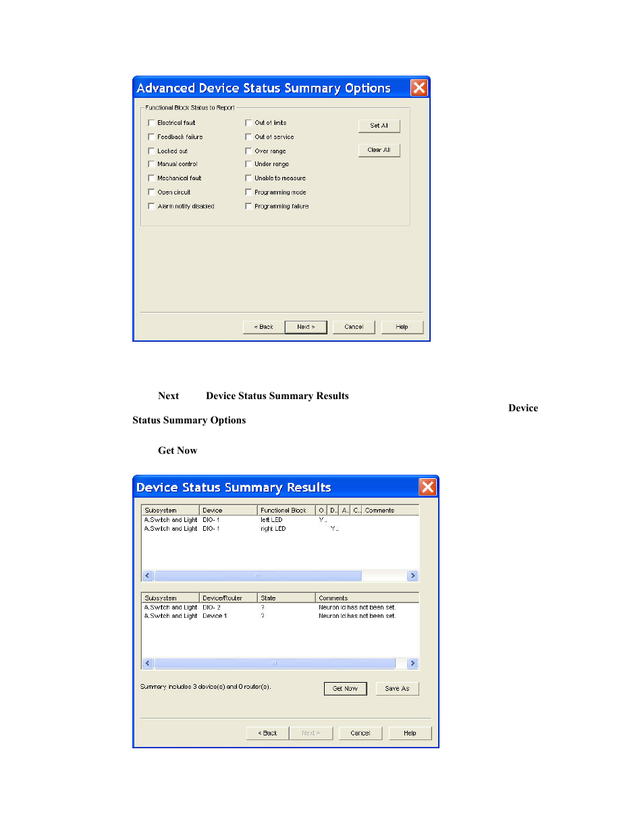This screenshot has width=644, height=834.
Task: Enable the Electrical fault checkbox
Action: pyautogui.click(x=151, y=123)
